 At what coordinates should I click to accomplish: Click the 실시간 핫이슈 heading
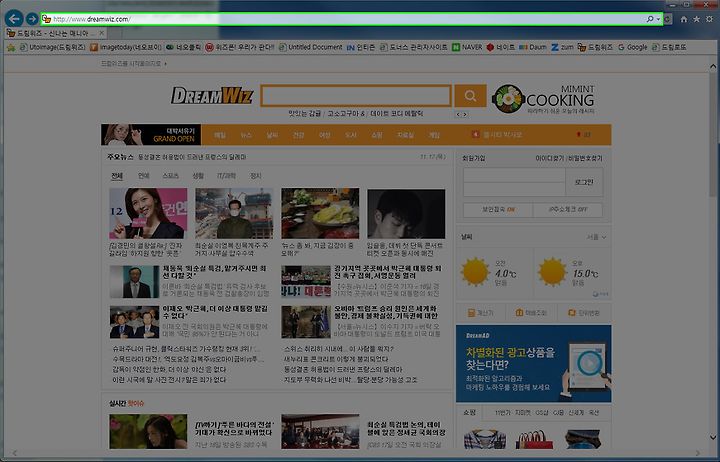(126, 403)
